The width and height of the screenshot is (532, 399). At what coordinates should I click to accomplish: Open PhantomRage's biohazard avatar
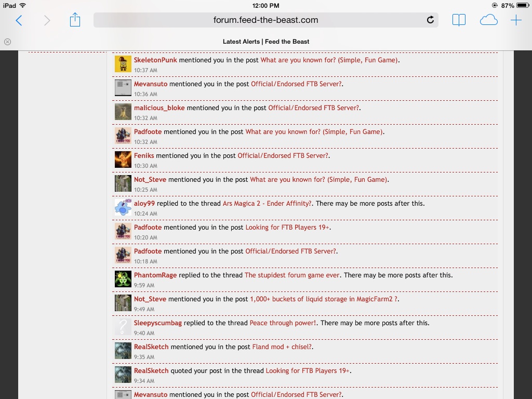[123, 279]
